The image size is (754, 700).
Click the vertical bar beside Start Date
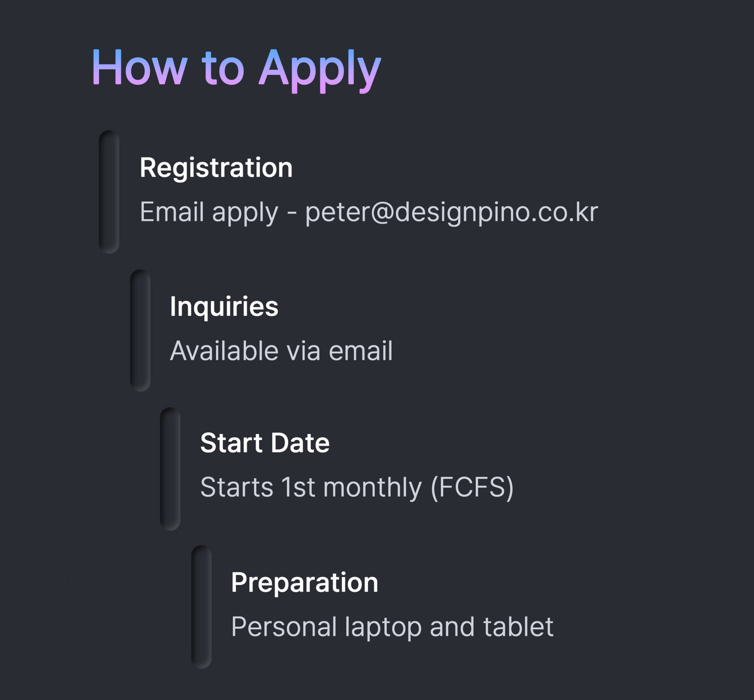(x=170, y=469)
